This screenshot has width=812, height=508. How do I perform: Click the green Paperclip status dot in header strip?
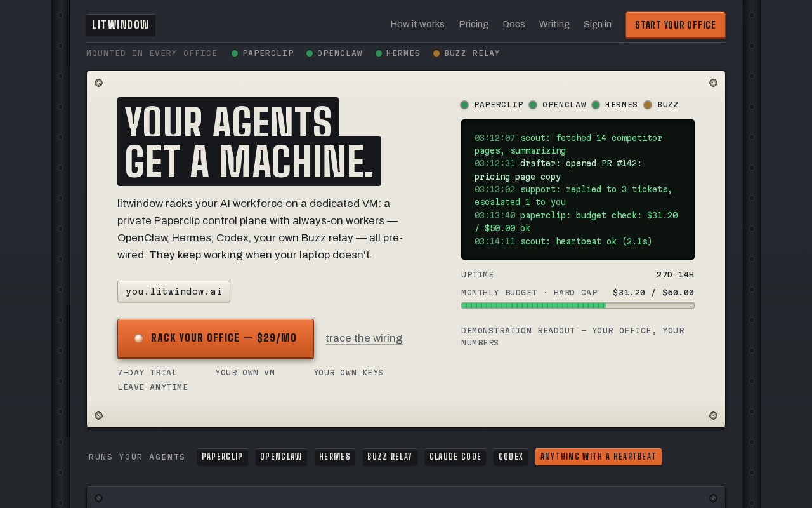(x=235, y=53)
